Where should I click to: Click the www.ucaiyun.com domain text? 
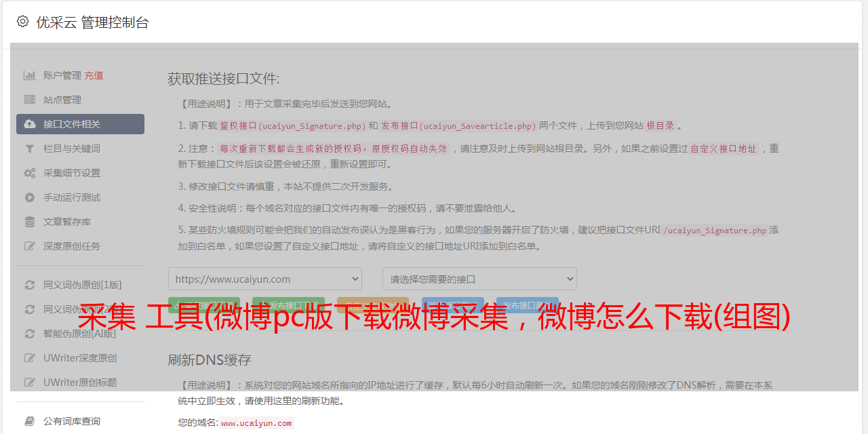[256, 422]
